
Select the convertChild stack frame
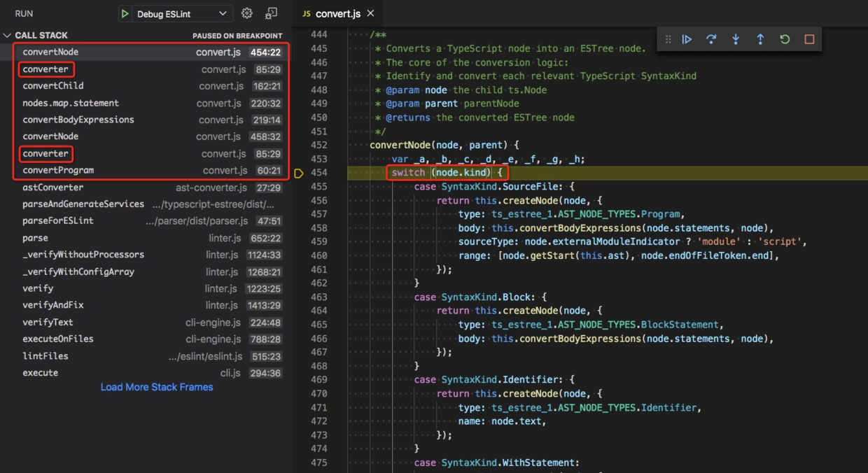(52, 85)
